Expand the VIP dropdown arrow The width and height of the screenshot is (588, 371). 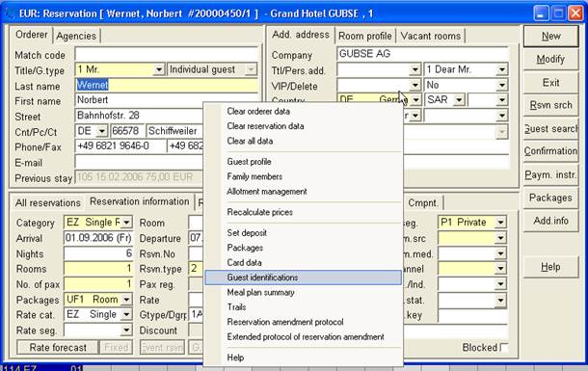click(414, 85)
